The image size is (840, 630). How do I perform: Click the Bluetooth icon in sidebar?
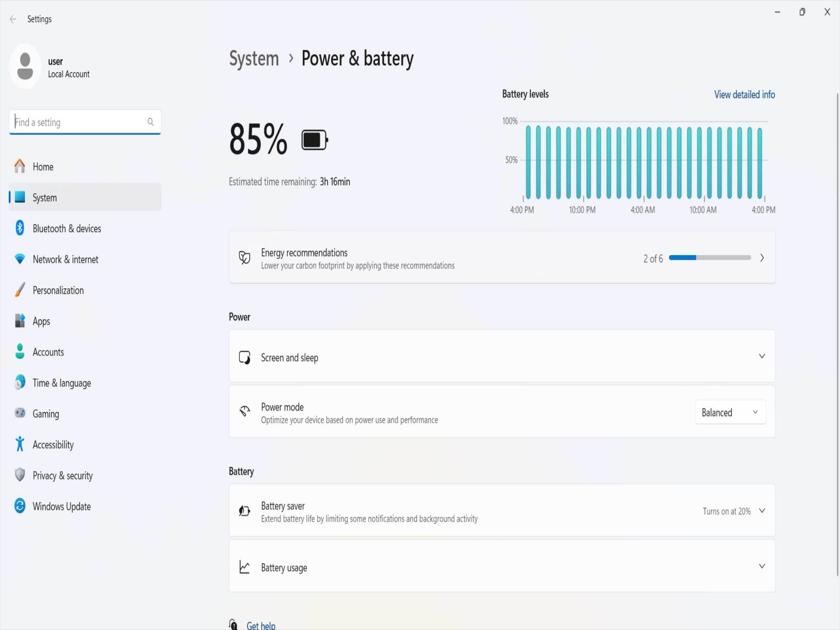[x=20, y=228]
